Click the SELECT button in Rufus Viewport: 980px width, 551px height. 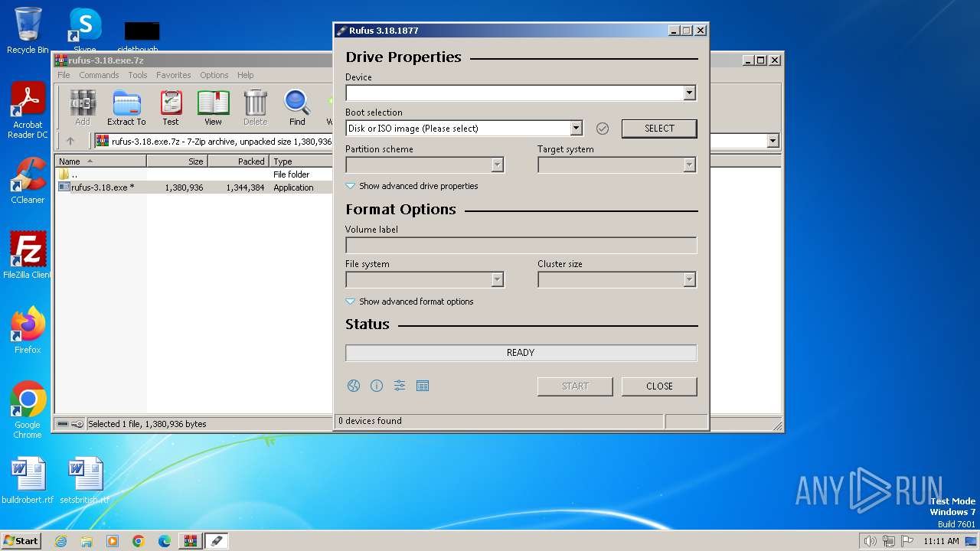659,129
